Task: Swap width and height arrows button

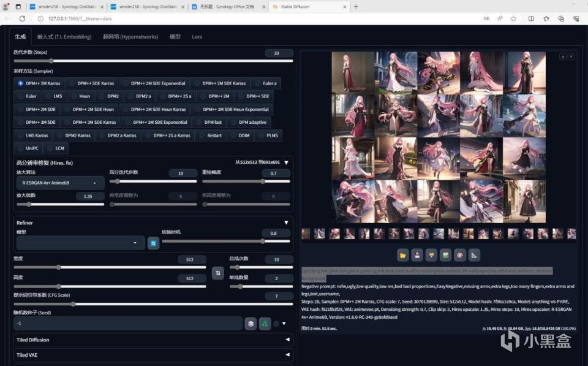Action: tap(217, 273)
